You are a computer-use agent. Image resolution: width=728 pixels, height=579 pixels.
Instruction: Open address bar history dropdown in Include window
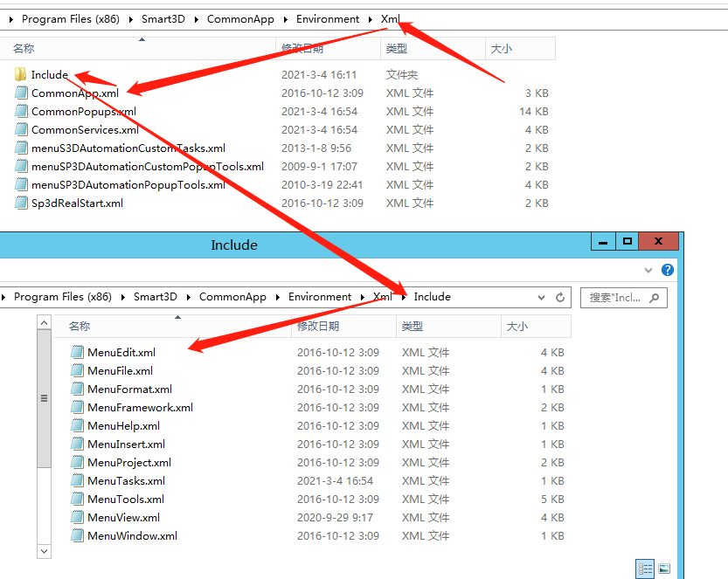[541, 298]
